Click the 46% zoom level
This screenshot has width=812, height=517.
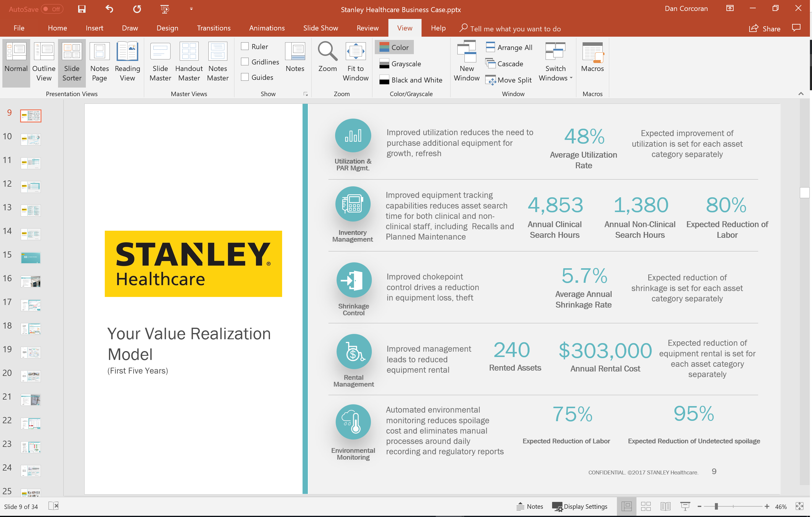tap(781, 507)
